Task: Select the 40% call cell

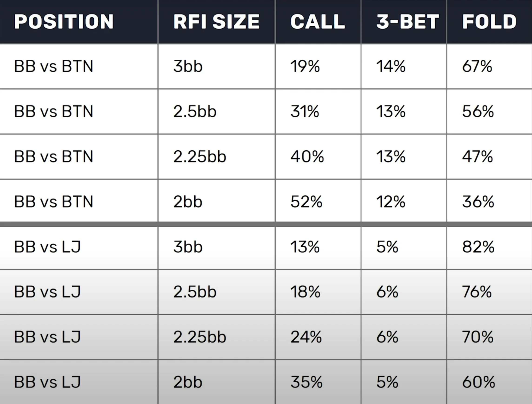Action: coord(307,157)
